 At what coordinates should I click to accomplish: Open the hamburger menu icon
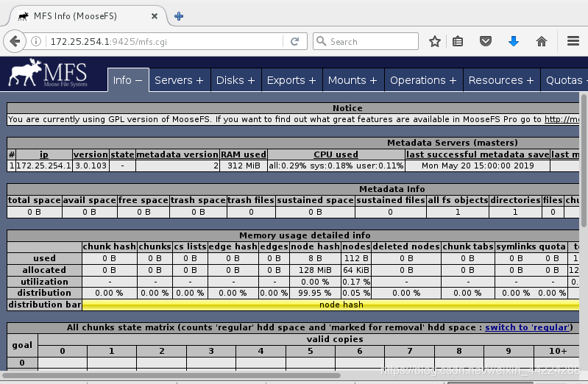tap(573, 41)
